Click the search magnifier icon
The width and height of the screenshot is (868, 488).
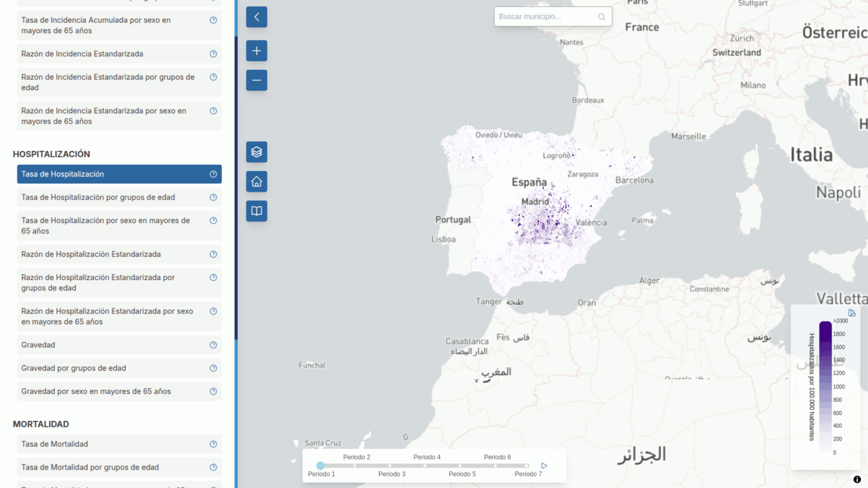pos(601,17)
